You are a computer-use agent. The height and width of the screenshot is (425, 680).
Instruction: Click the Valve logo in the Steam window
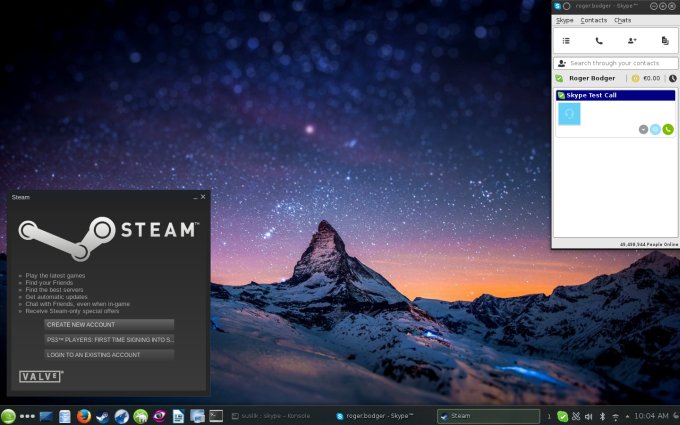tap(41, 376)
